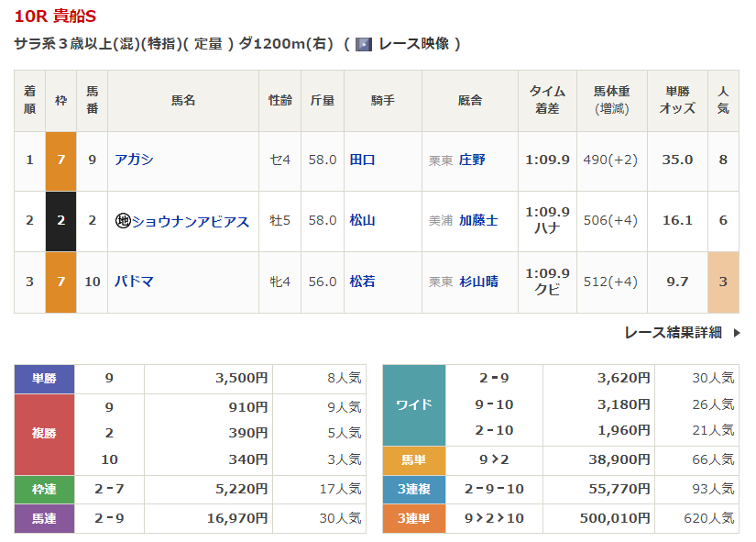Click the film icon beside レース映像
This screenshot has height=542, width=756.
[364, 44]
